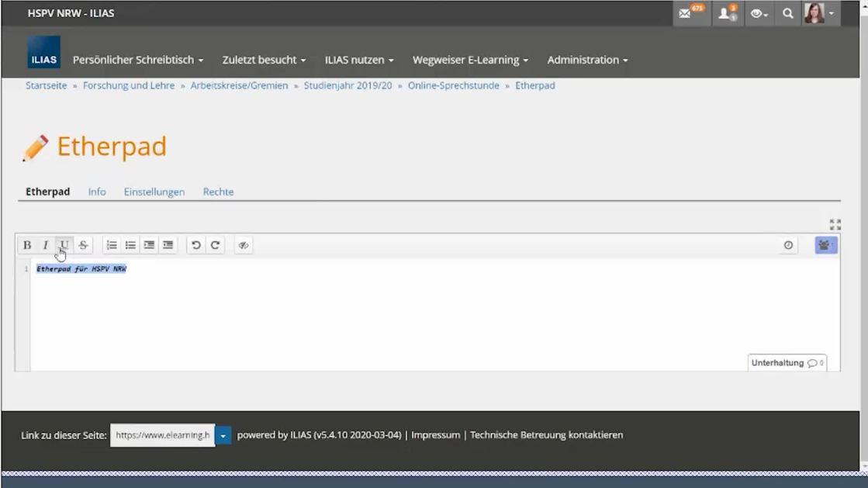Switch to the Rechte tab
The image size is (868, 488).
[218, 192]
